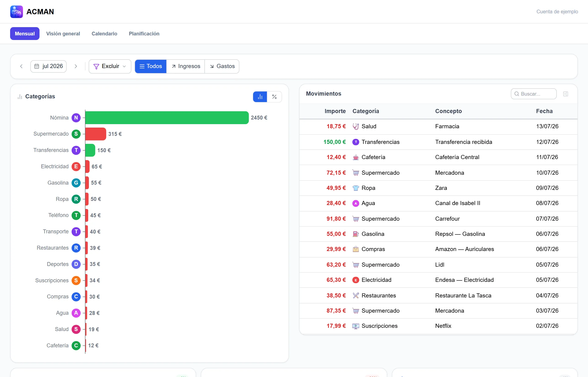The image size is (588, 377).
Task: Click the Agua A badge in chart
Action: point(76,313)
